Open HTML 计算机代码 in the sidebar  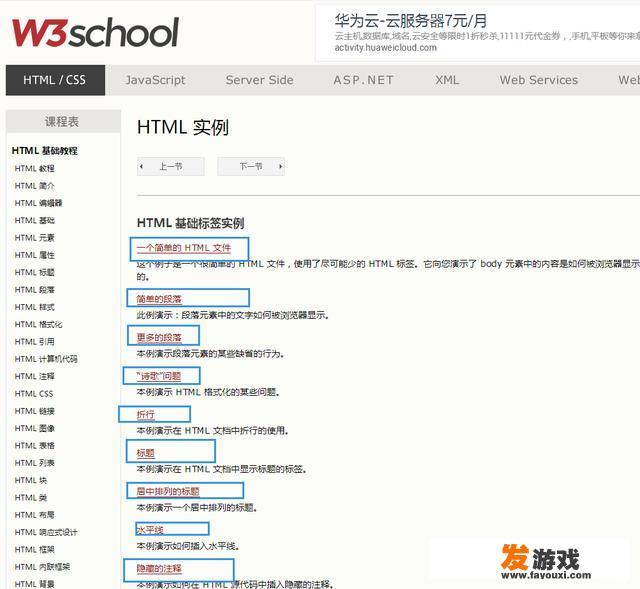click(46, 359)
